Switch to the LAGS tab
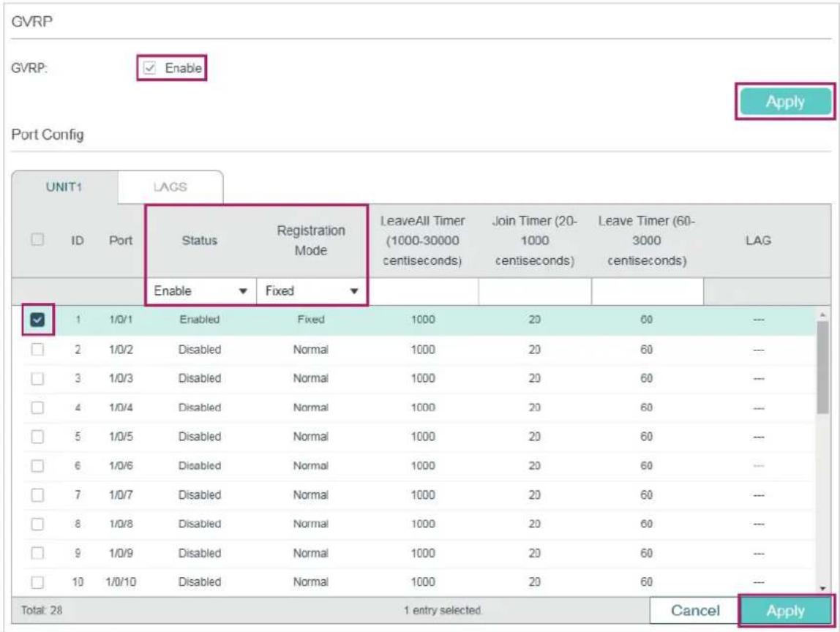The width and height of the screenshot is (840, 632). pyautogui.click(x=170, y=187)
